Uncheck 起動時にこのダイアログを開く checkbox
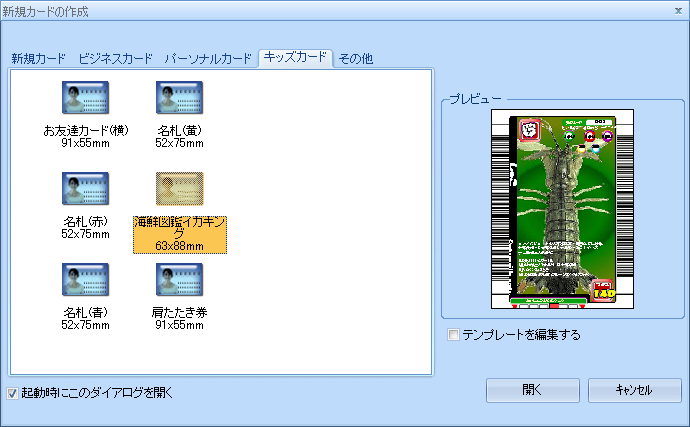The height and width of the screenshot is (427, 690). tap(12, 393)
